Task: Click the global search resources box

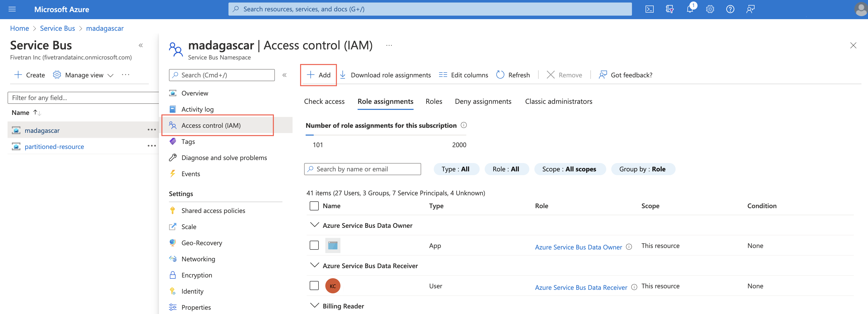Action: [430, 9]
